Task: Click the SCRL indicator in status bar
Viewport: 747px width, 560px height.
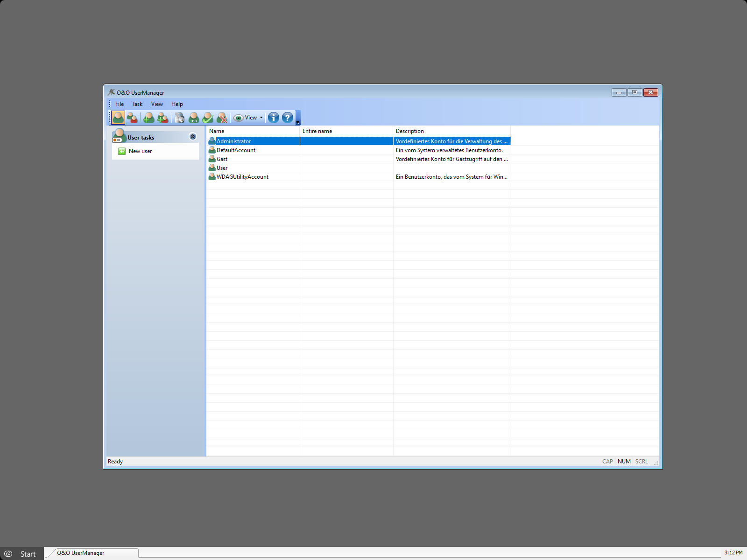Action: point(641,462)
